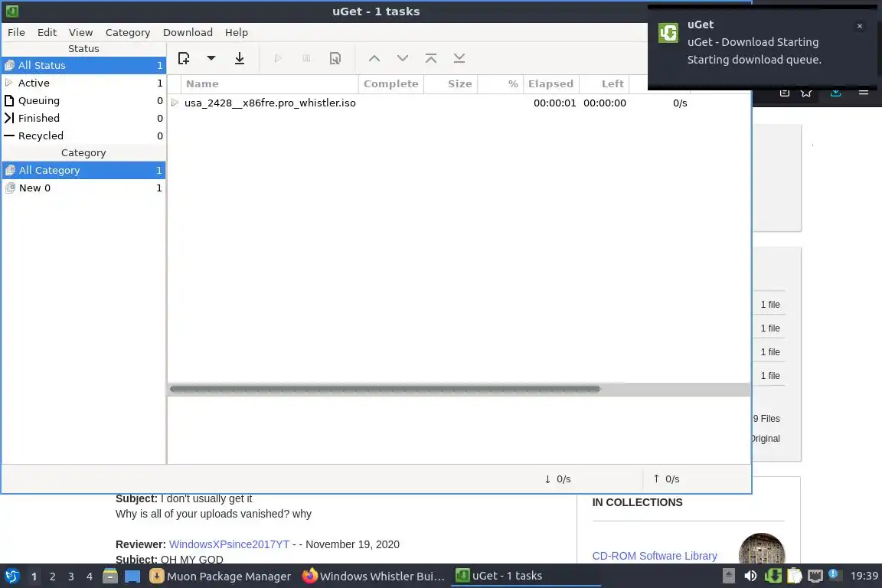
Task: Sort by the Elapsed column header
Action: [550, 84]
